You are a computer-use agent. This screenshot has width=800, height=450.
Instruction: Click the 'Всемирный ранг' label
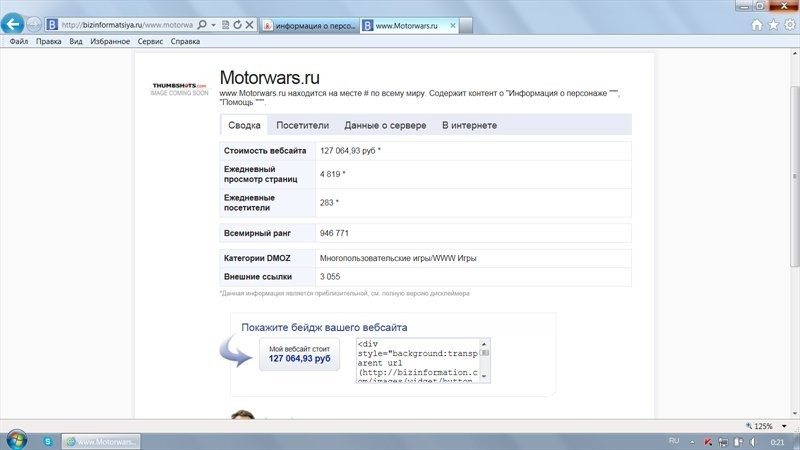click(x=257, y=233)
